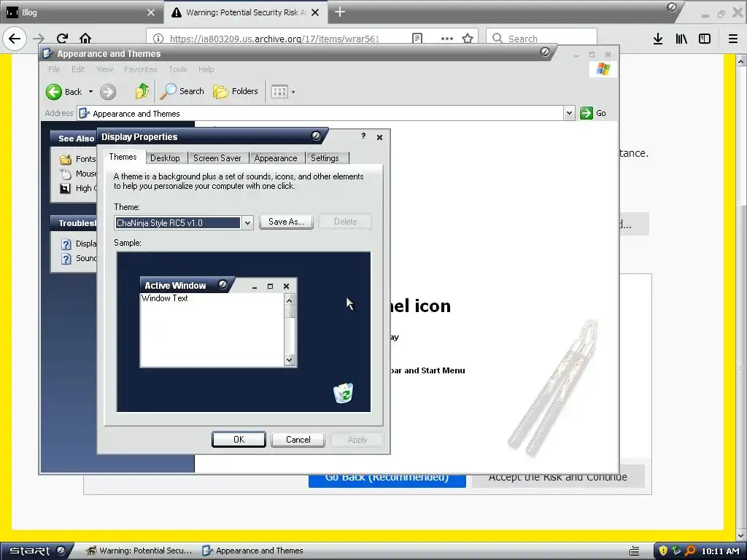The image size is (747, 560).
Task: Expand the Views button dropdown arrow
Action: [x=293, y=92]
